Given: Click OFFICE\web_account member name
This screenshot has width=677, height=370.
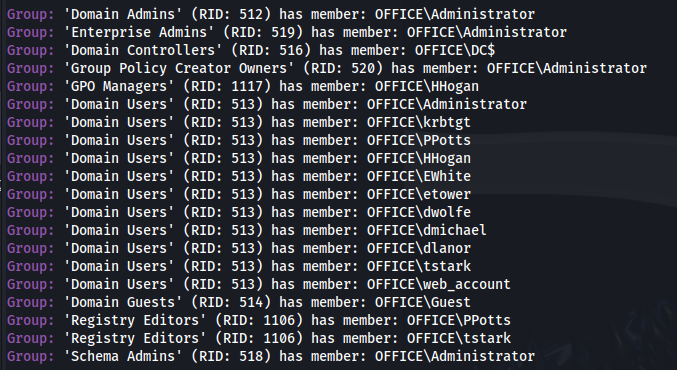Looking at the screenshot, I should coord(439,284).
